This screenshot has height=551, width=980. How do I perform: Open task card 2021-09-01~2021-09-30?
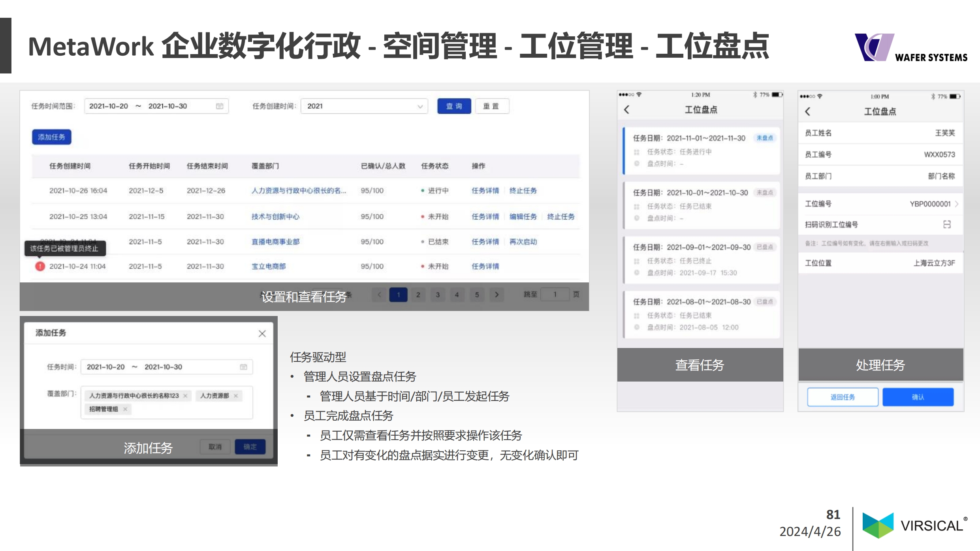(701, 260)
